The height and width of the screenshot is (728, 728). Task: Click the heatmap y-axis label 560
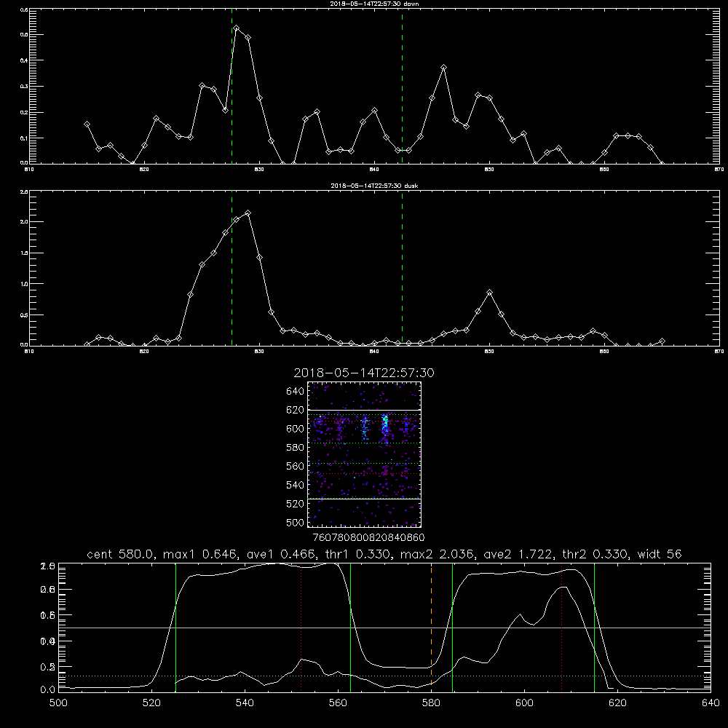(296, 466)
